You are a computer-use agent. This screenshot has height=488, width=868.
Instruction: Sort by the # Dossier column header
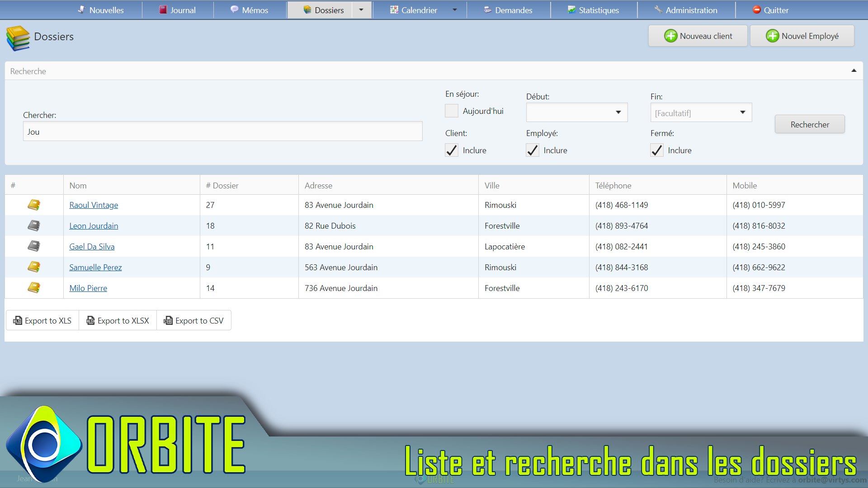(249, 185)
